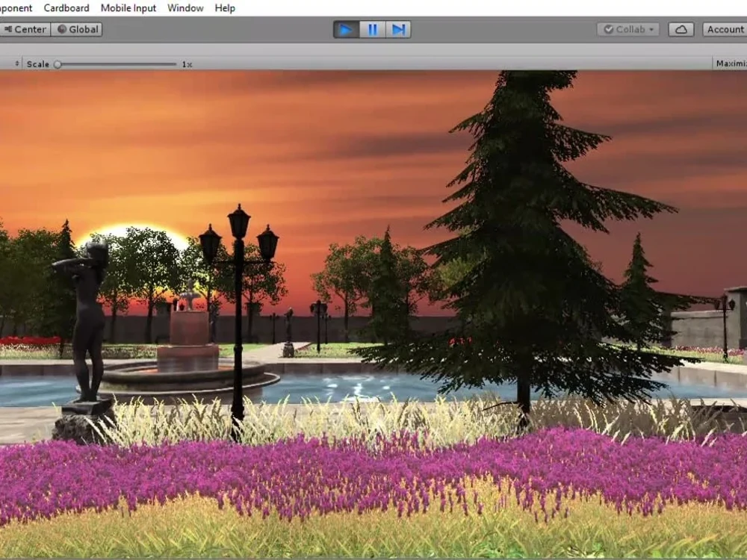Image resolution: width=747 pixels, height=560 pixels.
Task: Open the Window menu
Action: [x=185, y=8]
